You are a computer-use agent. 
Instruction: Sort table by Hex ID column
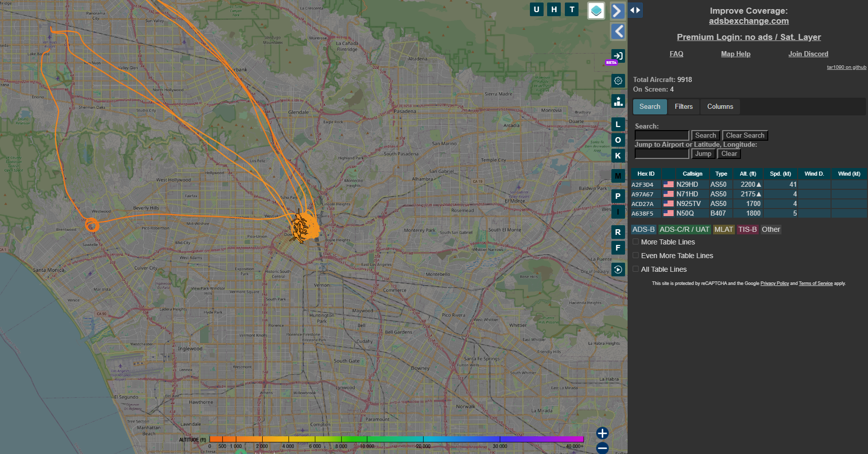646,174
